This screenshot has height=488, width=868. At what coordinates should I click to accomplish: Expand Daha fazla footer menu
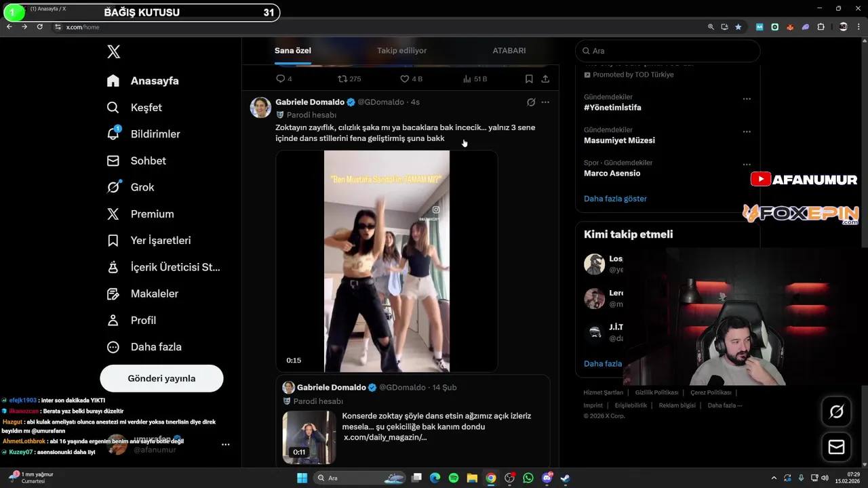click(725, 405)
